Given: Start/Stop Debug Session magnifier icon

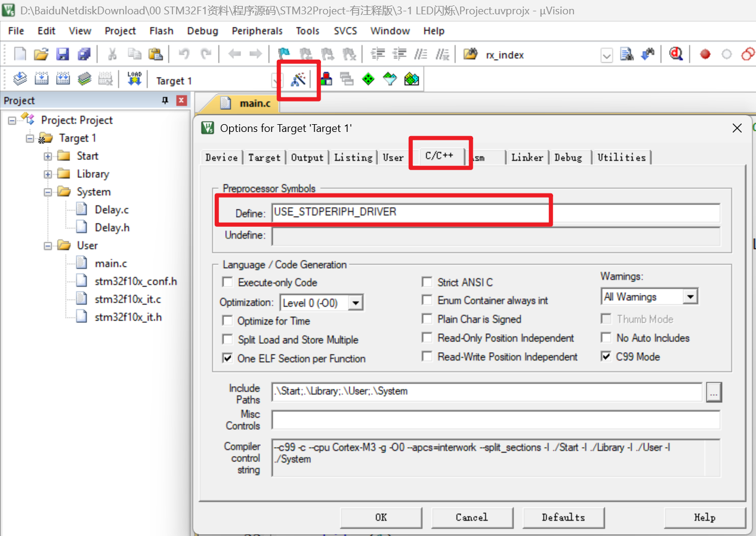Looking at the screenshot, I should point(675,54).
